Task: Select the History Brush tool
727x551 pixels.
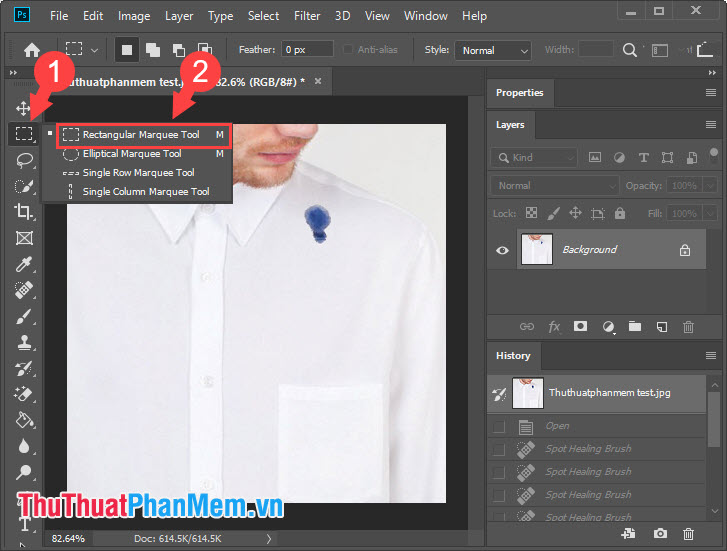Action: tap(24, 369)
